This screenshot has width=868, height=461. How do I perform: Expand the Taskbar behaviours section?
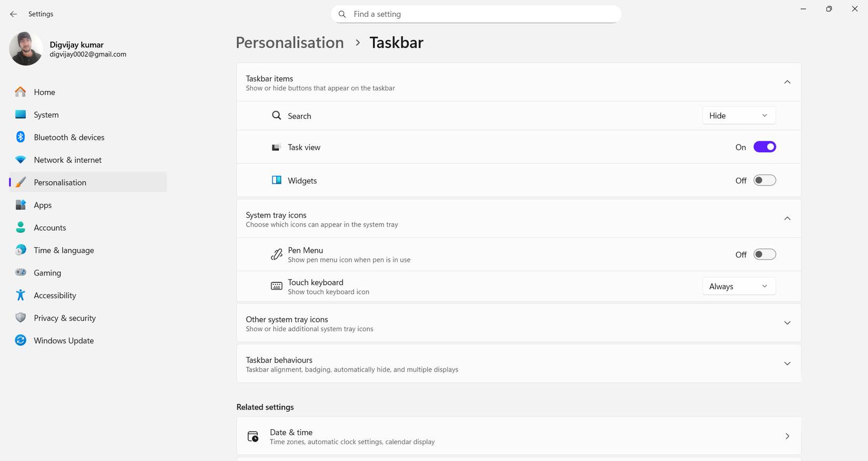tap(787, 364)
